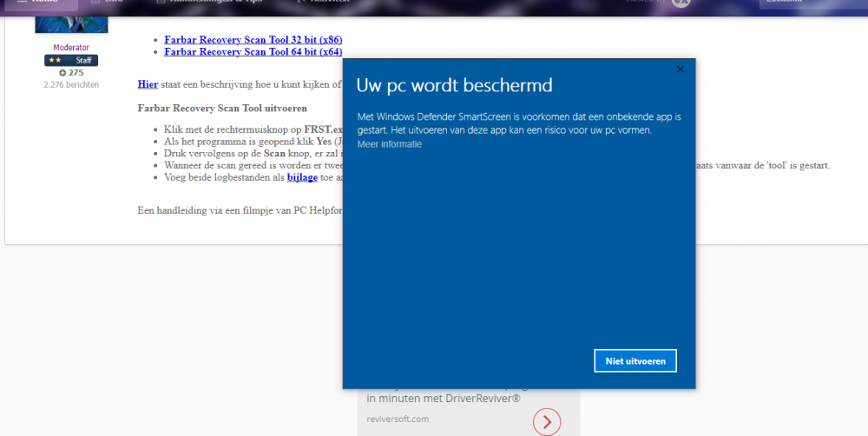This screenshot has width=868, height=436.
Task: Click the Staff badge with stars
Action: click(71, 60)
